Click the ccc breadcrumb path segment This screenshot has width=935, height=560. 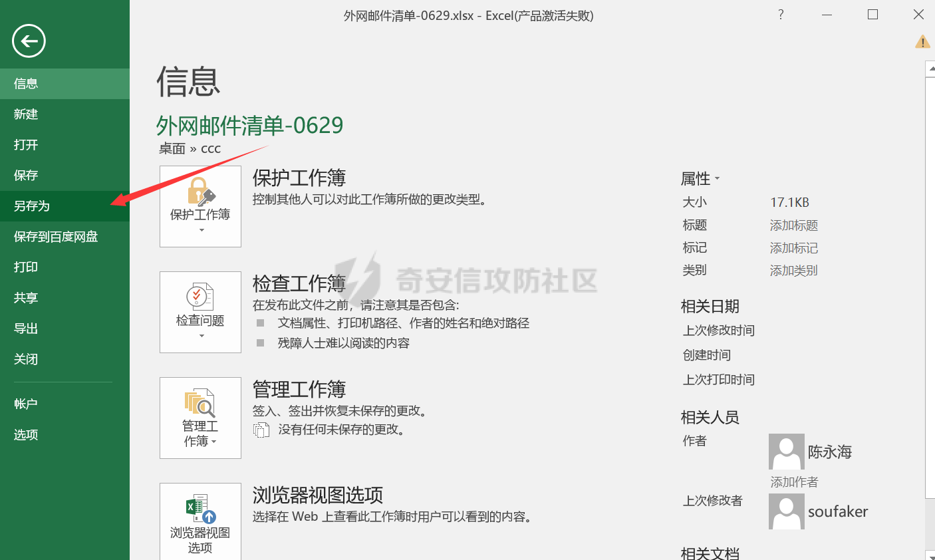point(211,149)
